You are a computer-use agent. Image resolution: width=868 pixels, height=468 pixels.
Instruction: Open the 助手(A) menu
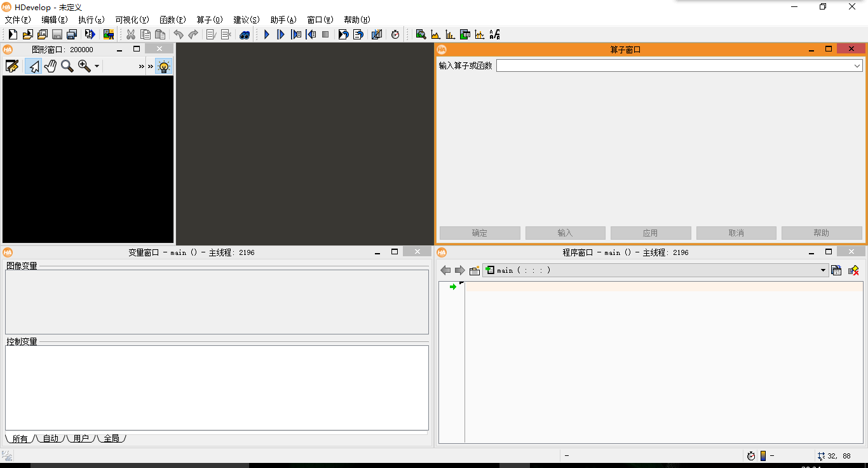coord(283,20)
